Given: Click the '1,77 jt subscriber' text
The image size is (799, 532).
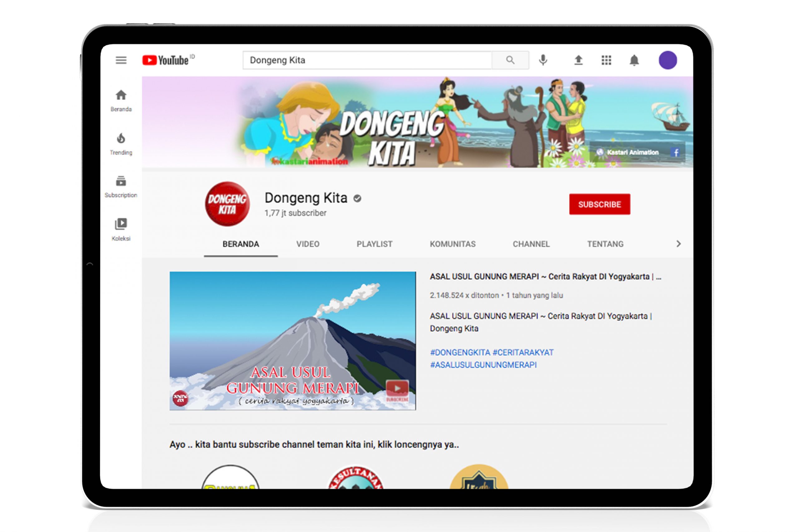Looking at the screenshot, I should [x=295, y=213].
